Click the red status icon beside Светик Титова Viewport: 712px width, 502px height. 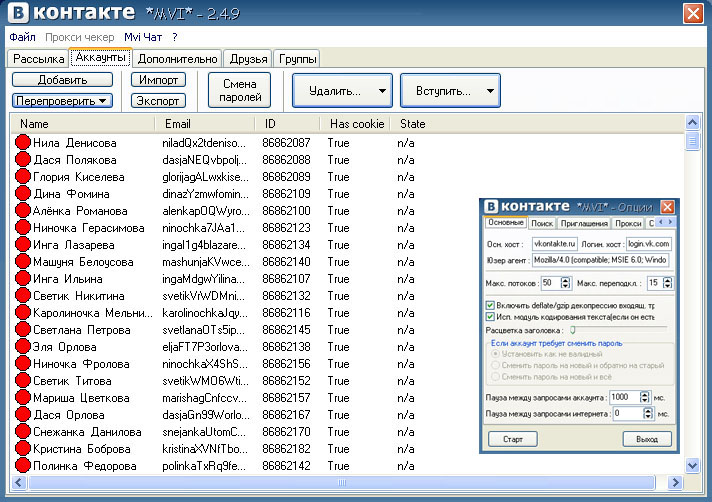[22, 381]
